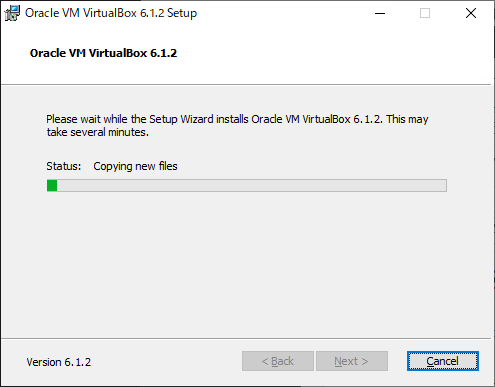The height and width of the screenshot is (387, 495).
Task: Cancel the VirtualBox installation
Action: coord(443,361)
